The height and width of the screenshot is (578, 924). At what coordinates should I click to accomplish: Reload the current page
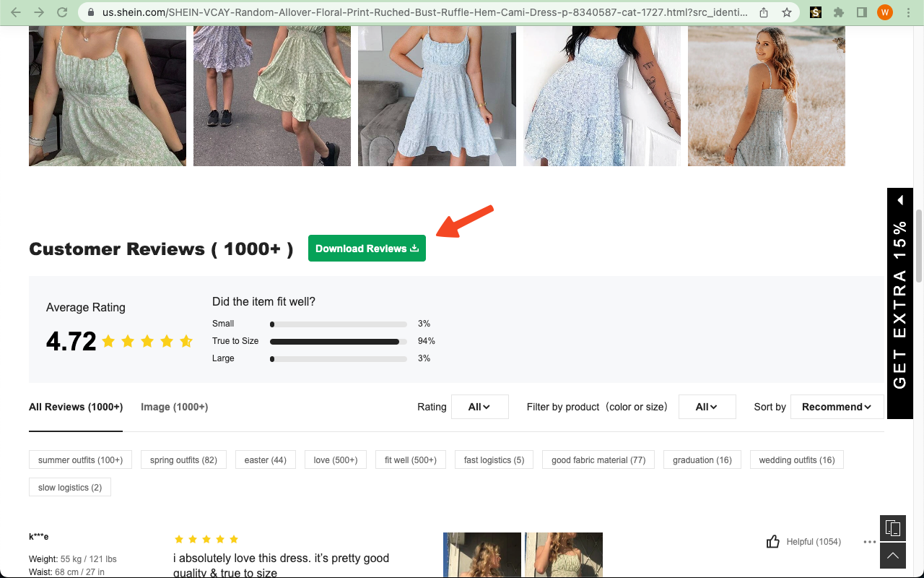(62, 12)
